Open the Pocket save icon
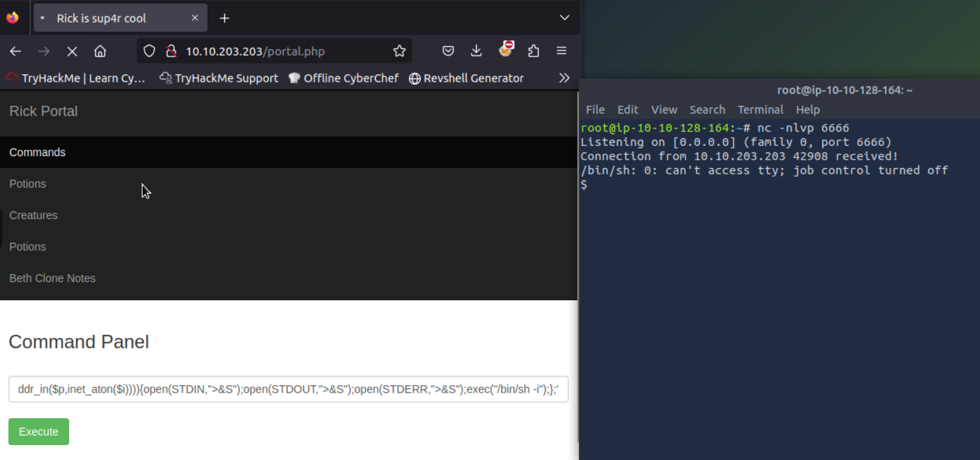Screen dimensions: 980x460 448,51
